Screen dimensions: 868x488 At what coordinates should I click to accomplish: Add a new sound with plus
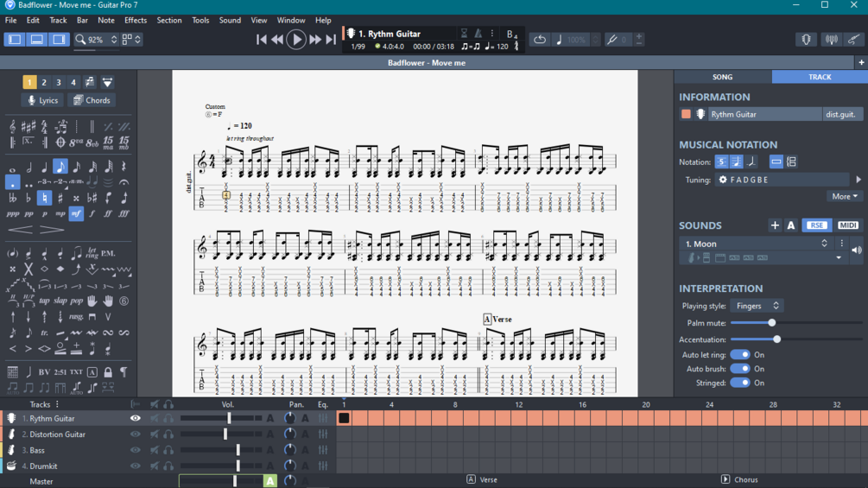(775, 225)
